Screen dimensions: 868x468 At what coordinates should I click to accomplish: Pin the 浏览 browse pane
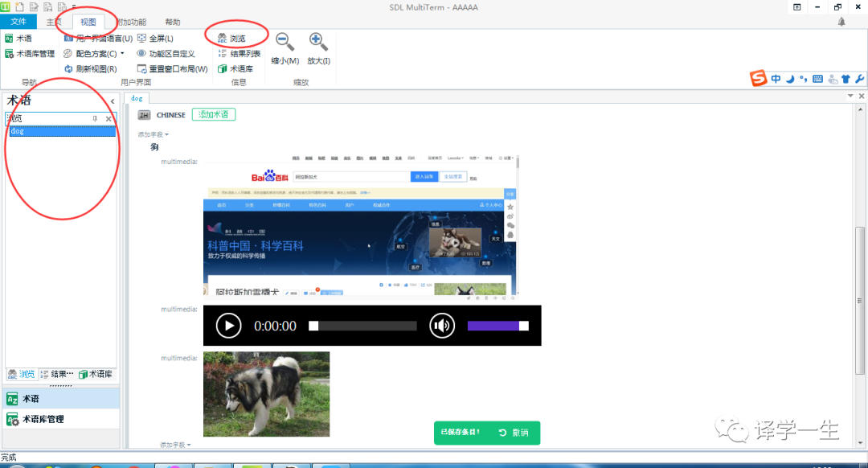pyautogui.click(x=95, y=118)
